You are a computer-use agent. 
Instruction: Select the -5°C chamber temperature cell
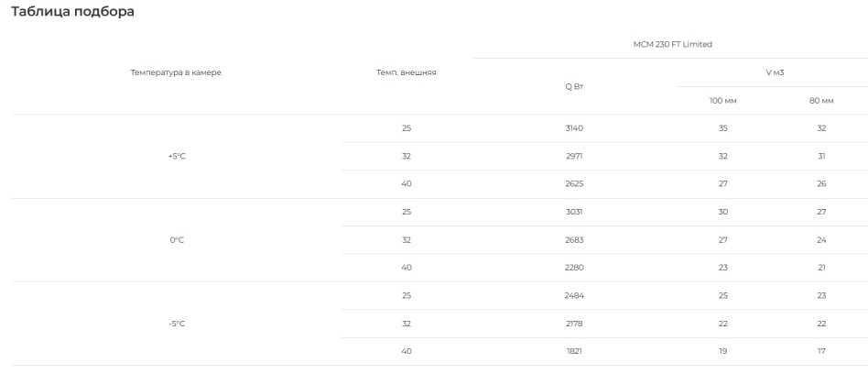click(177, 324)
